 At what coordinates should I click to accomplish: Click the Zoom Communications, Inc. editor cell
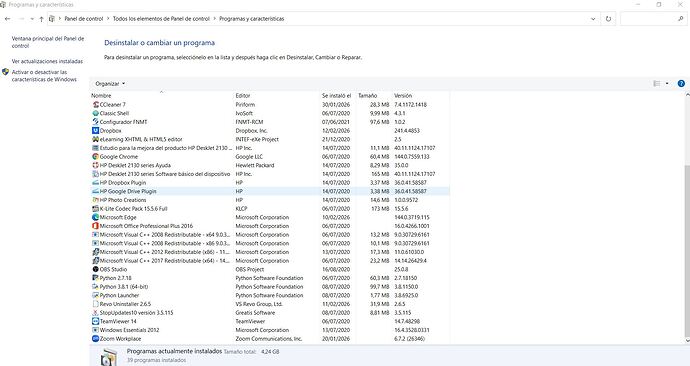(x=269, y=339)
